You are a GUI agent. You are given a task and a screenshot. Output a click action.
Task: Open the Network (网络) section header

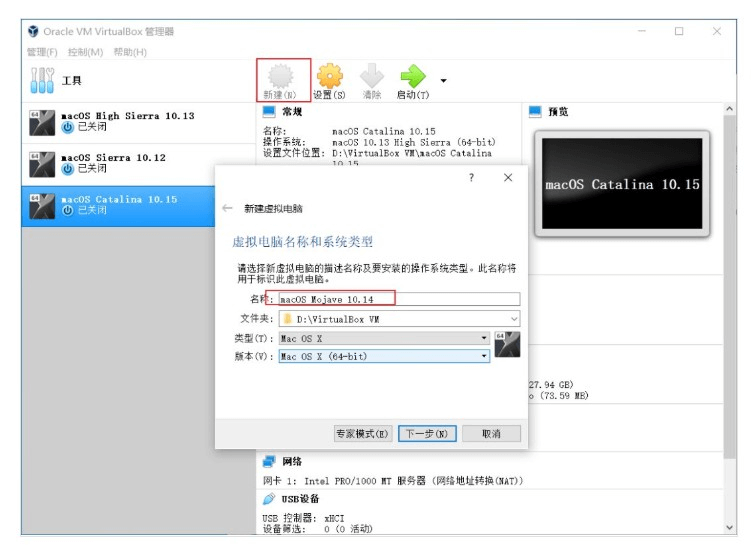click(x=292, y=461)
